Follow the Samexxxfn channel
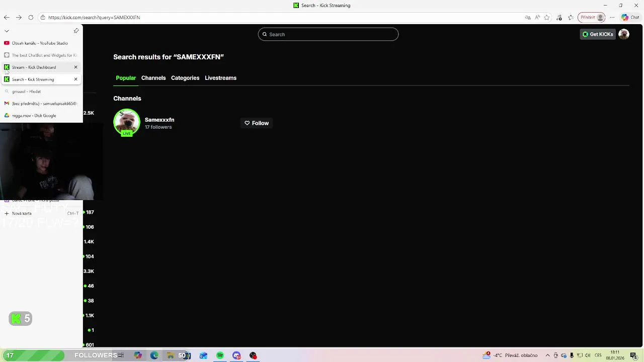This screenshot has height=362, width=644. [x=257, y=123]
